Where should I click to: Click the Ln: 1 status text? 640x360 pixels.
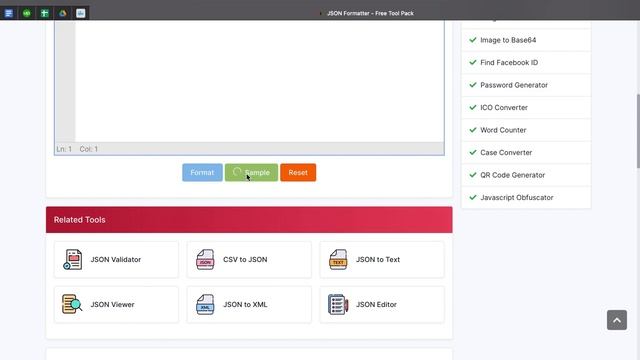click(x=64, y=149)
